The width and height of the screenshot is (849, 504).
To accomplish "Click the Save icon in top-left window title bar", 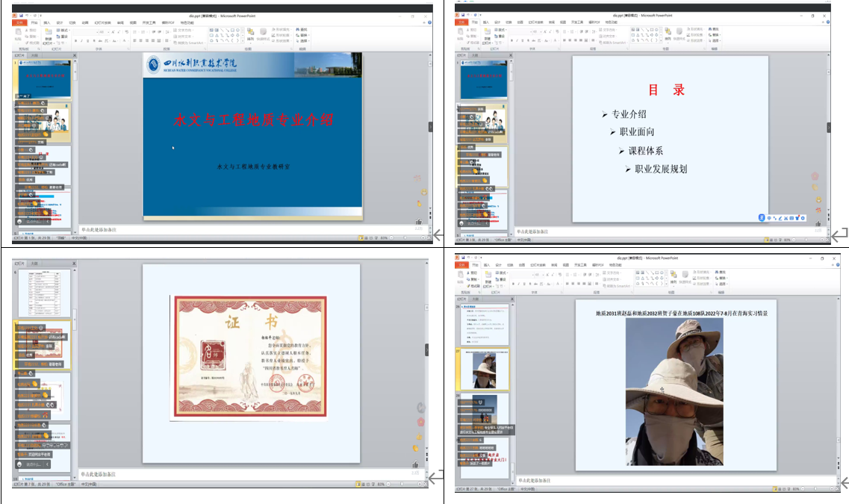I will (21, 15).
